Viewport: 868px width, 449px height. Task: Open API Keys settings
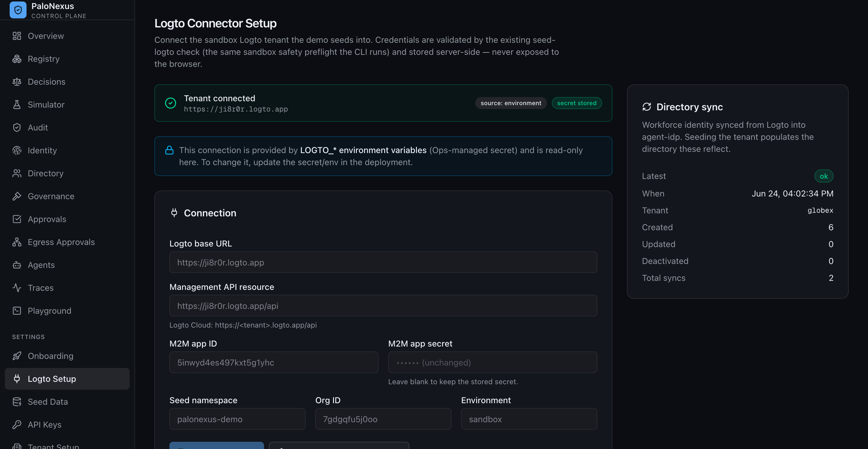tap(67, 425)
